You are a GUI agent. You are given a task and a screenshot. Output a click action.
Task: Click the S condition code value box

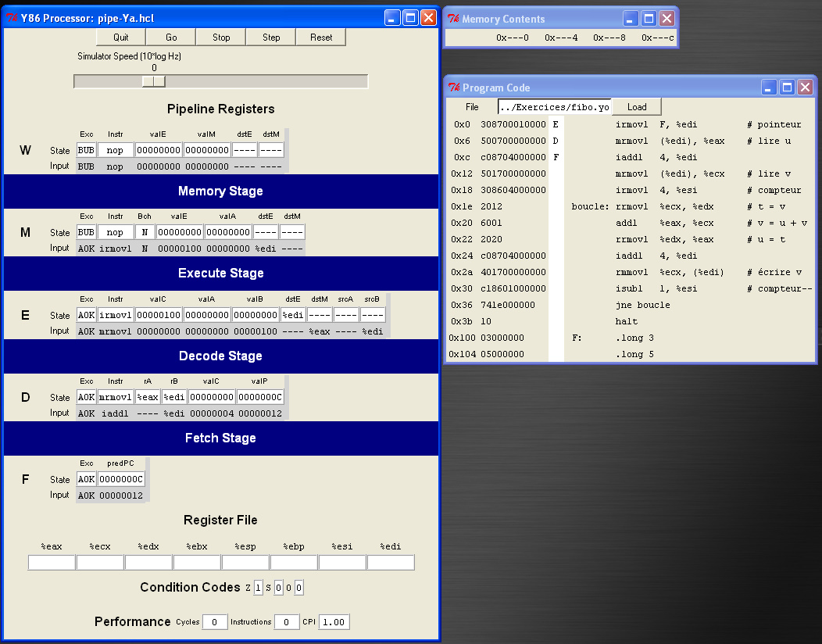pyautogui.click(x=278, y=588)
